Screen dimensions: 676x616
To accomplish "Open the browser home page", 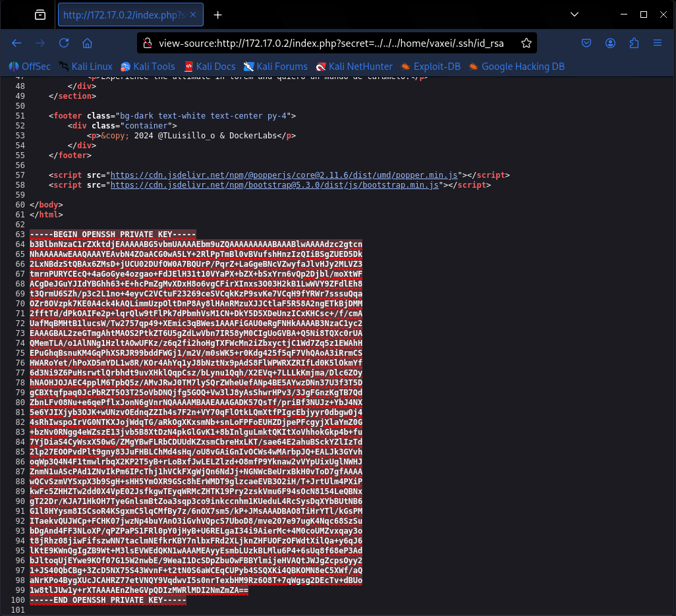I will point(88,43).
